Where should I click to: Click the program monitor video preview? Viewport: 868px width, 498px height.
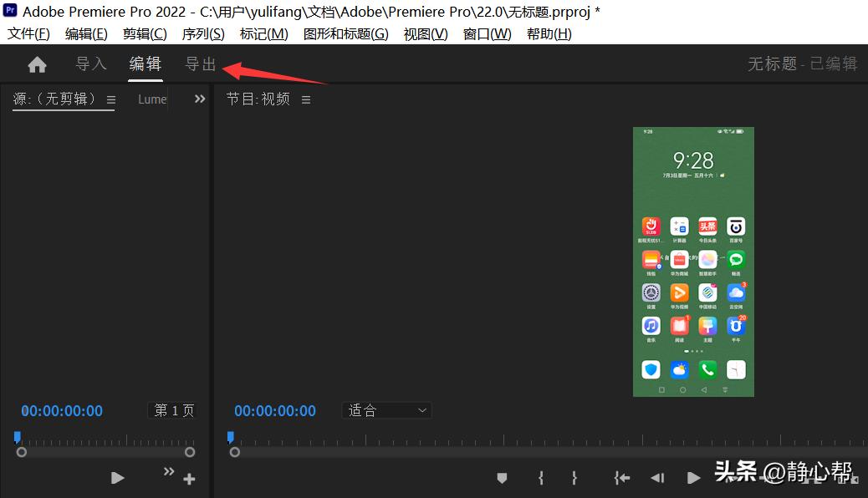(x=693, y=262)
